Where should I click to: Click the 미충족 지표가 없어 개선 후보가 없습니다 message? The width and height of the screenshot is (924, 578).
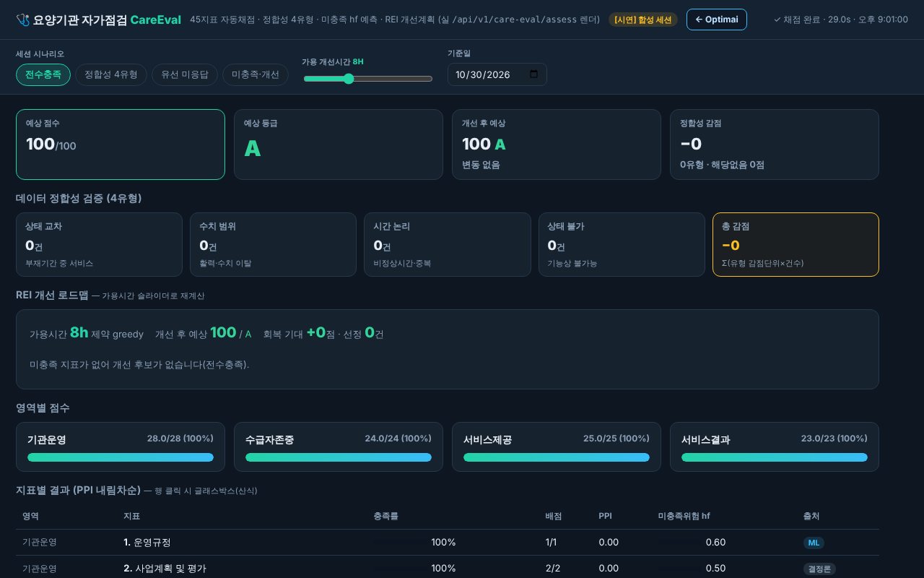point(139,364)
